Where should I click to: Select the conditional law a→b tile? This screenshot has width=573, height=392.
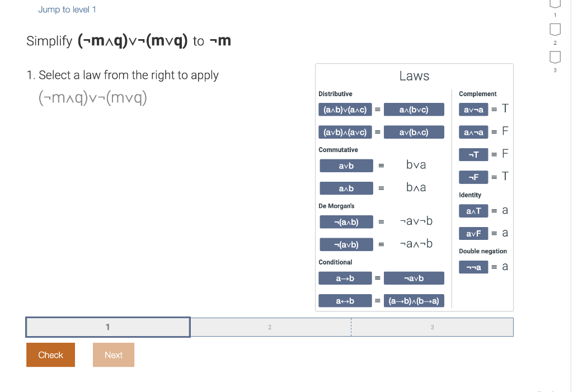coord(346,278)
